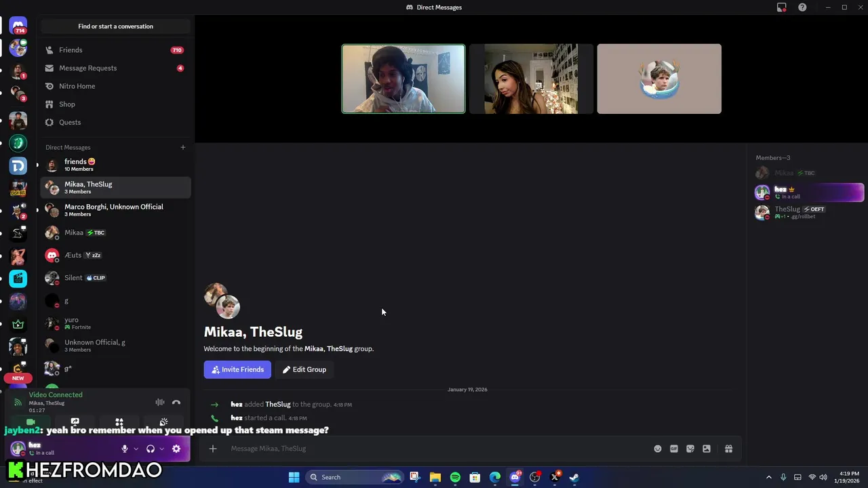This screenshot has width=868, height=488.
Task: Open Windows Start menu
Action: 294,477
